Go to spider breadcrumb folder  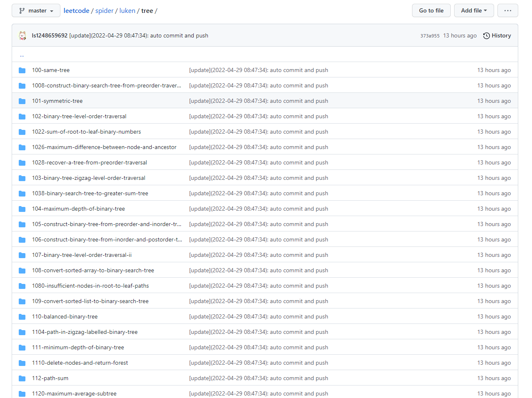104,11
